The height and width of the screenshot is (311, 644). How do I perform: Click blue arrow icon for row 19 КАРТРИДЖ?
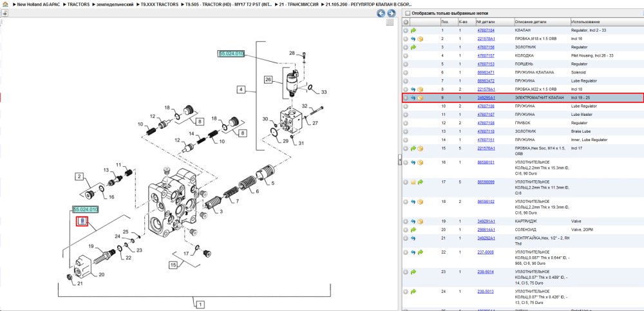pos(413,221)
